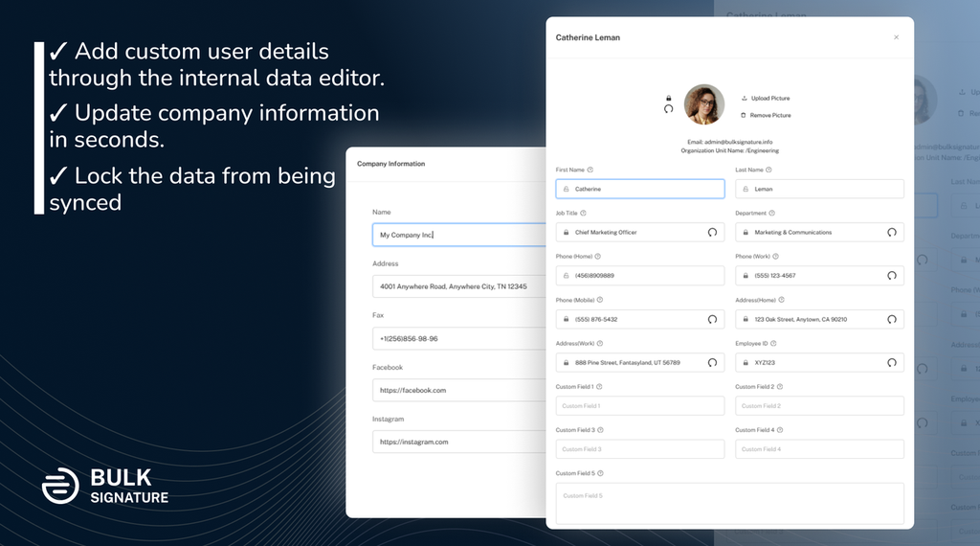Click the help icon next to Custom Field 2

[x=780, y=387]
